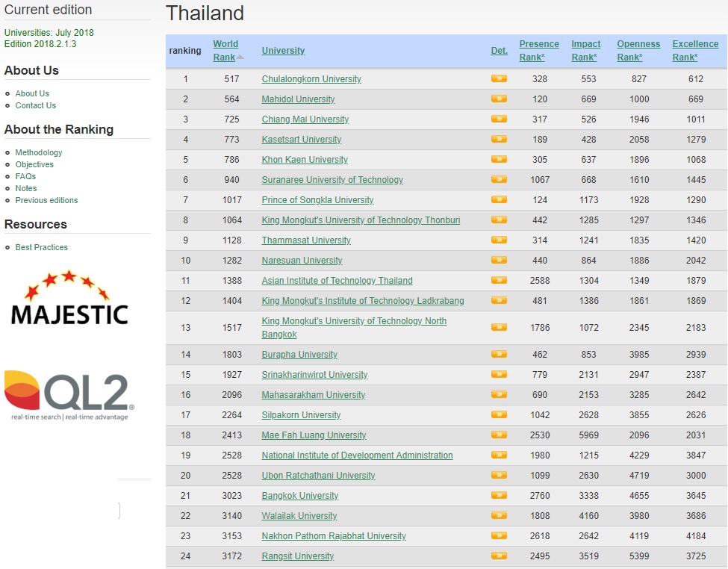Click details icon for Burapha University
728x569 pixels.
(x=499, y=355)
